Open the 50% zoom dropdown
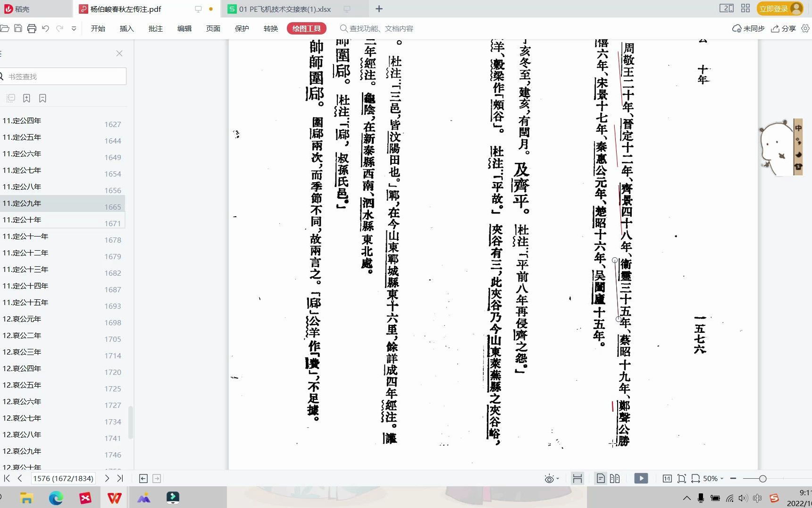This screenshot has width=812, height=508. click(x=713, y=478)
